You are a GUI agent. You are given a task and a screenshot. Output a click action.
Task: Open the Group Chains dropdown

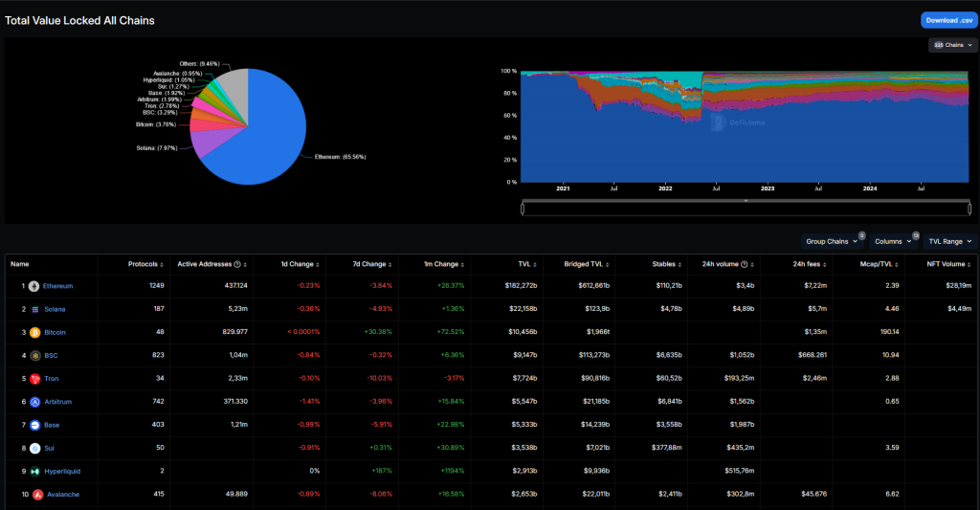pyautogui.click(x=832, y=241)
